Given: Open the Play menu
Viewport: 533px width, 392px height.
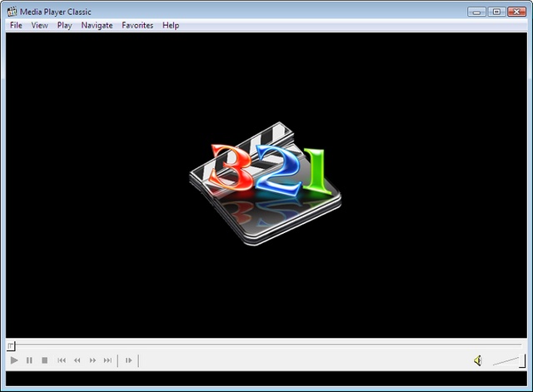Looking at the screenshot, I should [x=65, y=26].
